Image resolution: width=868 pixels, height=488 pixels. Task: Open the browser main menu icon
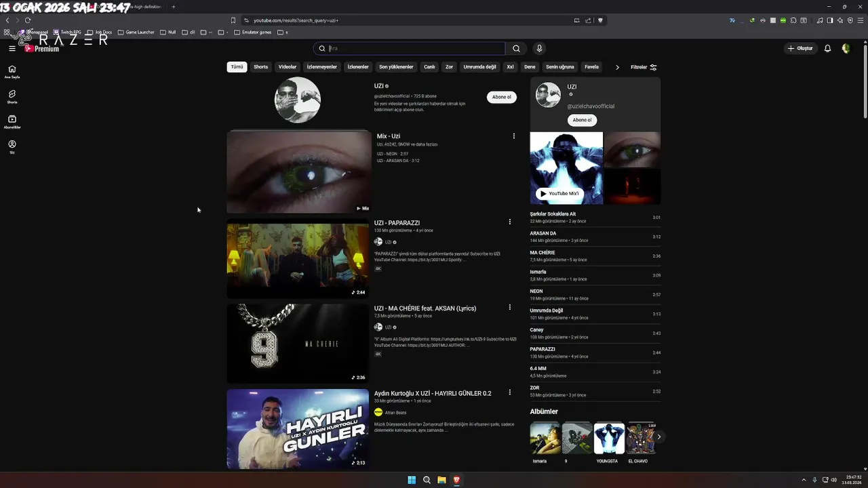[860, 20]
